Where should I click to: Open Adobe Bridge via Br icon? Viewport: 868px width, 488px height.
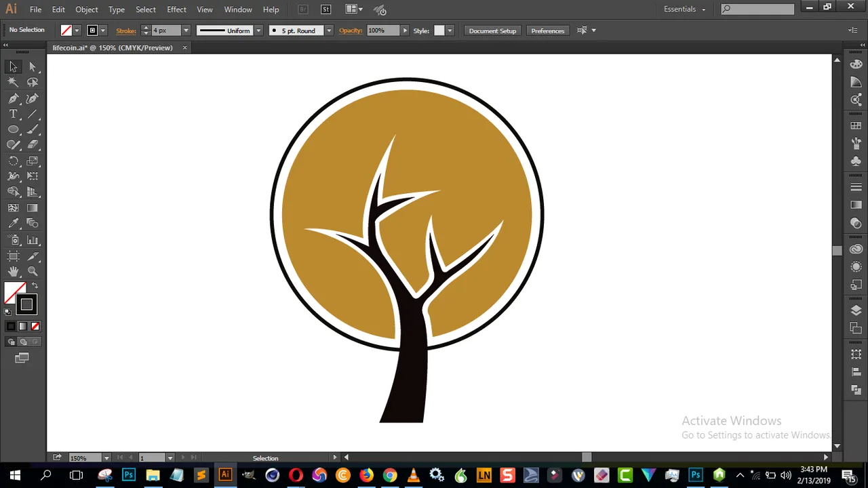pos(302,9)
